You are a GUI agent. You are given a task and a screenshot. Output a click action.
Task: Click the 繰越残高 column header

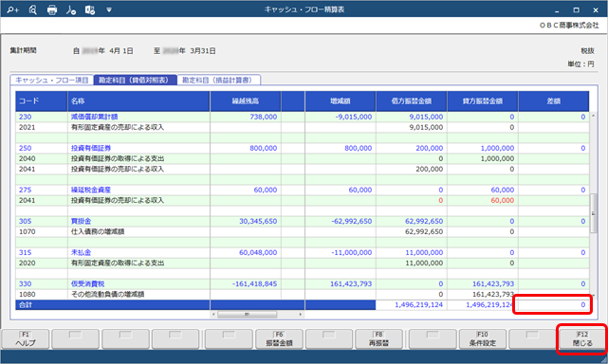tap(246, 101)
